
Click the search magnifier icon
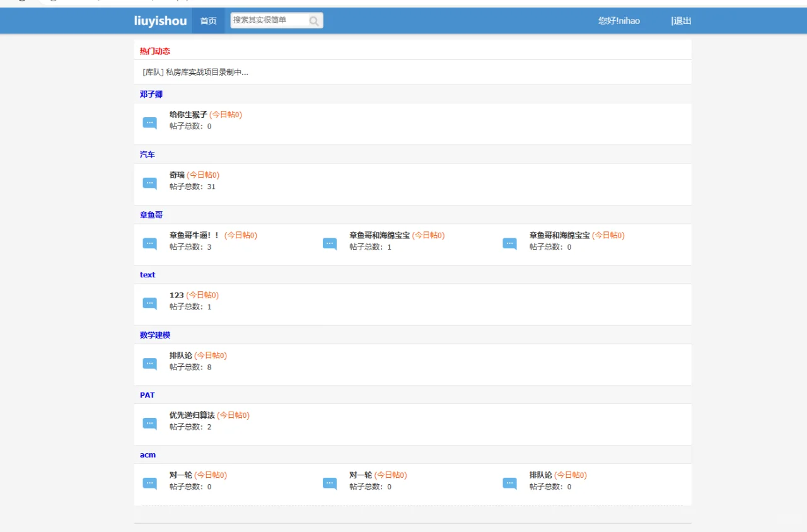[x=314, y=21]
